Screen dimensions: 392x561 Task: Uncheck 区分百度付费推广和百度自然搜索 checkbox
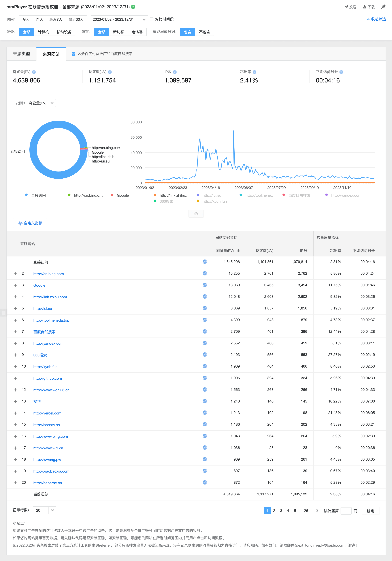coord(73,54)
